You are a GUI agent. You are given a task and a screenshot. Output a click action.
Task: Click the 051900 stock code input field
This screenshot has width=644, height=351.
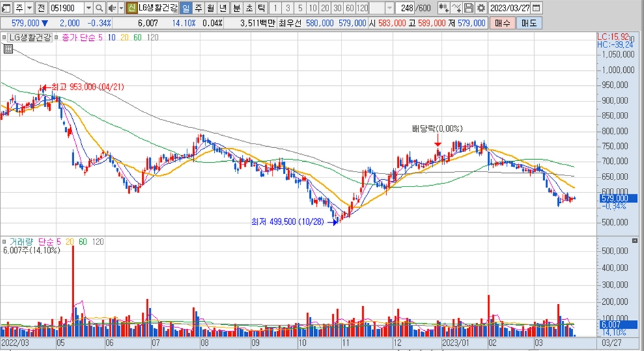coord(66,7)
